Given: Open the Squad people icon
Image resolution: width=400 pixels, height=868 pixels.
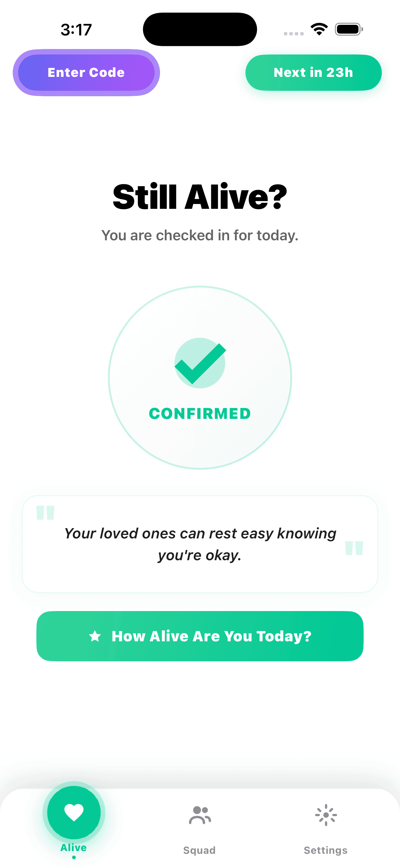Looking at the screenshot, I should tap(200, 815).
